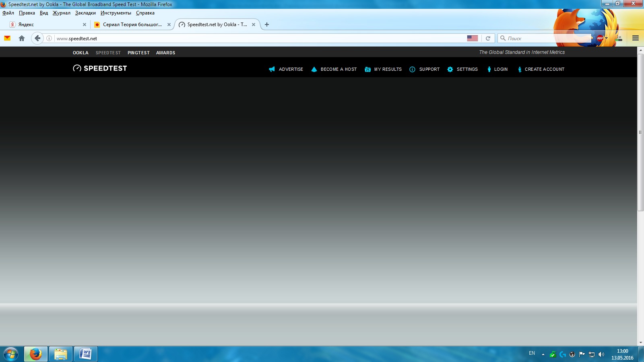Go back one page with the back arrow
This screenshot has height=362, width=644.
[x=37, y=38]
